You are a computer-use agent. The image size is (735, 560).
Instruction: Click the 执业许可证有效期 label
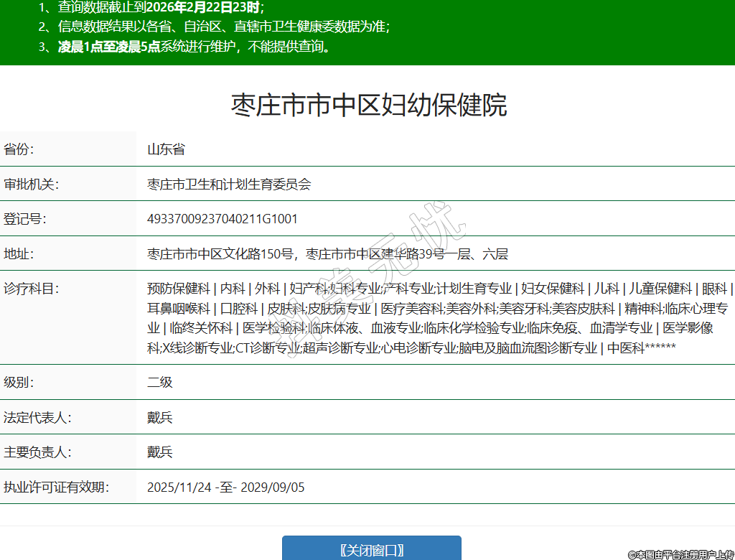(56, 487)
